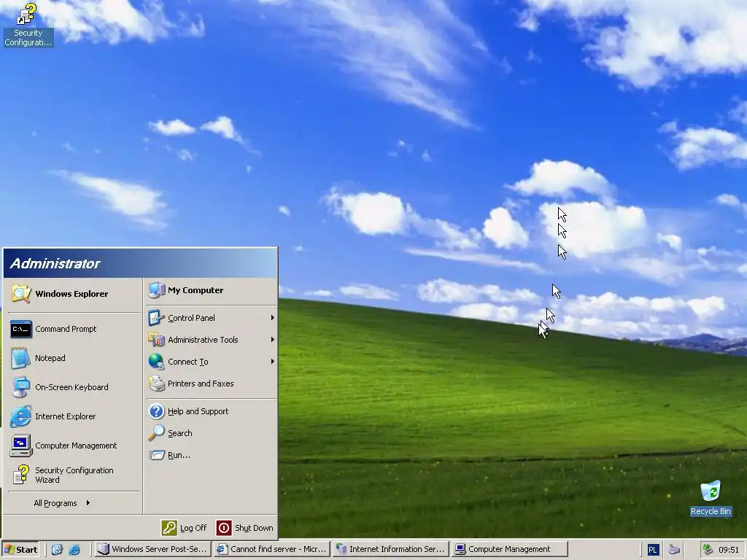Click the Run... text label
The height and width of the screenshot is (560, 747).
tap(179, 455)
